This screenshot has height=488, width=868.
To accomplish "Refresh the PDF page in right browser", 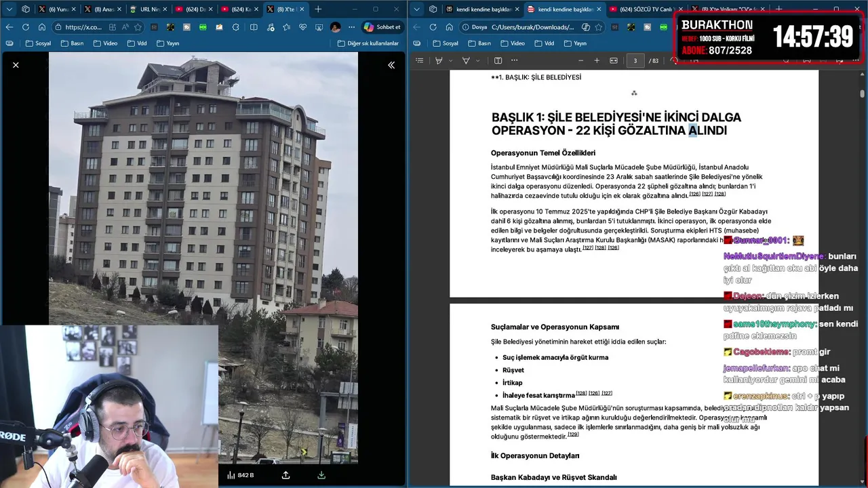I will click(x=433, y=27).
